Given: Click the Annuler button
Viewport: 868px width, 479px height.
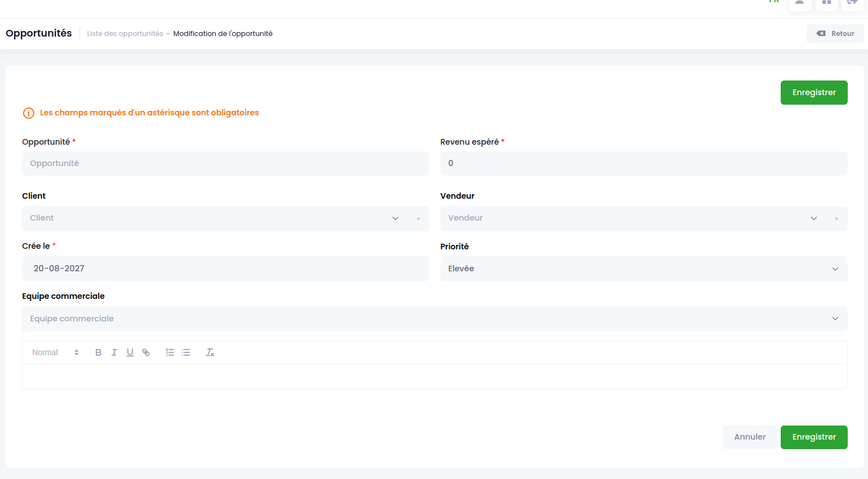Looking at the screenshot, I should [750, 437].
